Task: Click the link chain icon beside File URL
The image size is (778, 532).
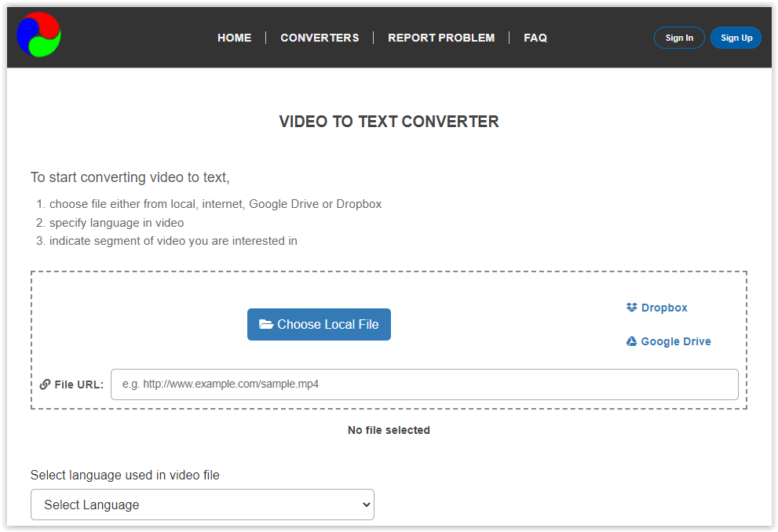Action: 46,384
